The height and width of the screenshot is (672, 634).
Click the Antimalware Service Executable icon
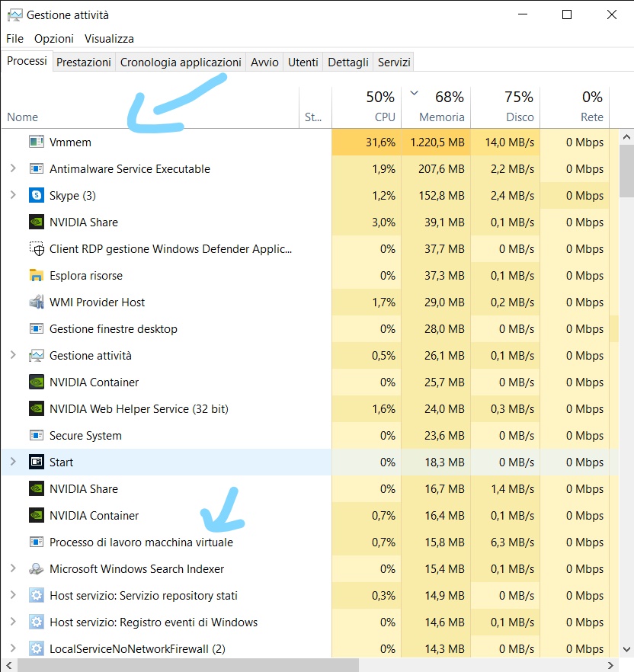(x=37, y=168)
